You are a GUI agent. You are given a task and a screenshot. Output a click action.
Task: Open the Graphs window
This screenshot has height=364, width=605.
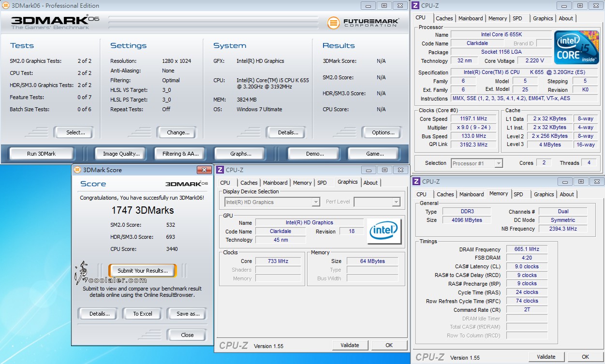click(x=241, y=154)
